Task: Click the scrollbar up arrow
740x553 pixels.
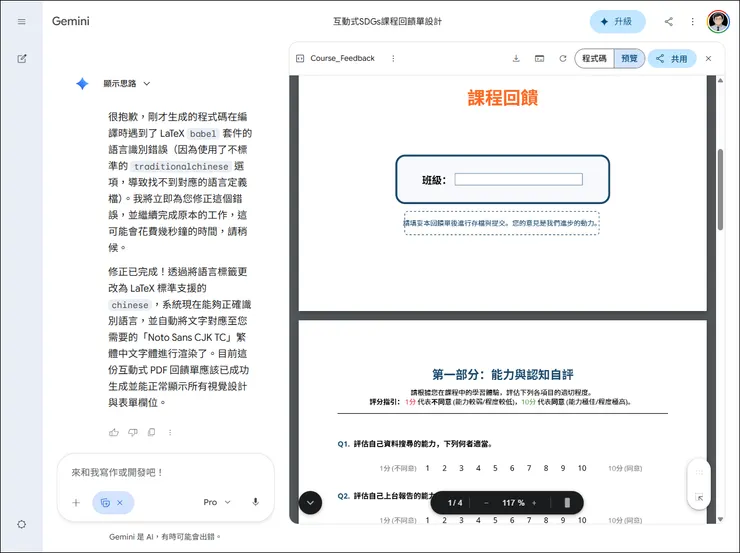Action: pos(720,81)
